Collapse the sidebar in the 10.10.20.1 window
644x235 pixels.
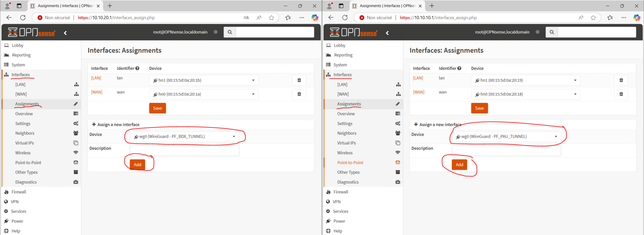pos(65,33)
